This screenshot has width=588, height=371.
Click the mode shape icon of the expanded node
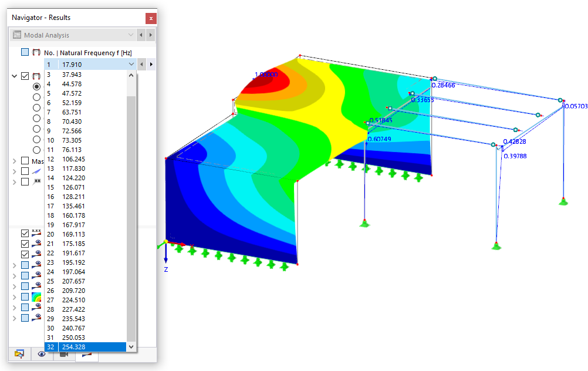[x=36, y=76]
